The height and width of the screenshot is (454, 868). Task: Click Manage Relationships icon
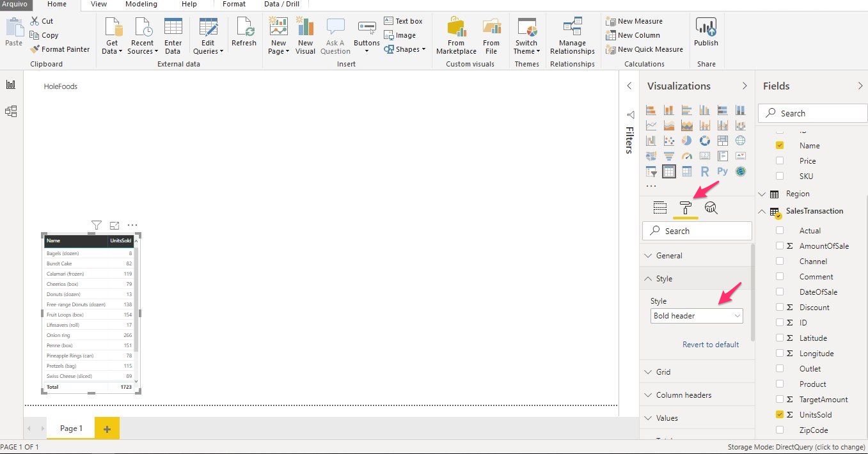click(x=572, y=36)
